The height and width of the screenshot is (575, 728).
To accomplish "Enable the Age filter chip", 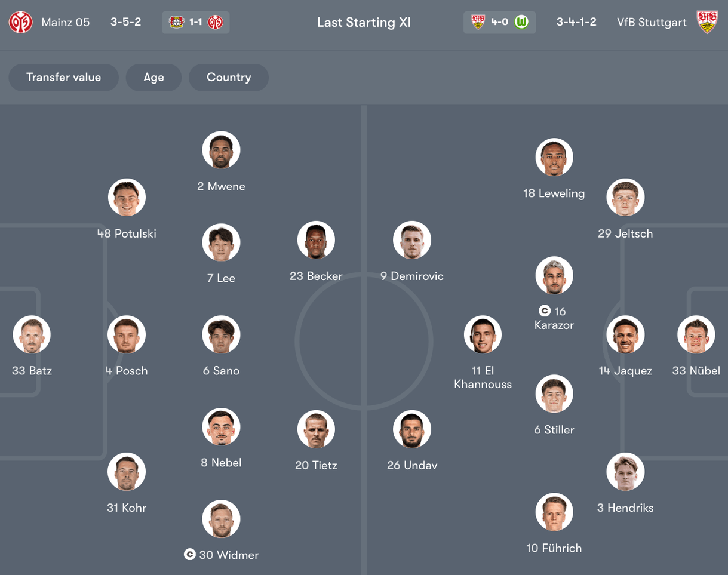I will click(153, 78).
